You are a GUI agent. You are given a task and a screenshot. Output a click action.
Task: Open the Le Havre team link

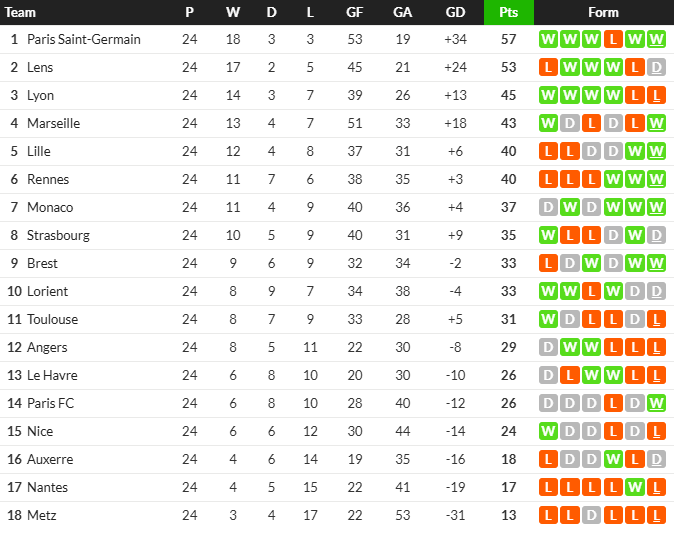52,375
